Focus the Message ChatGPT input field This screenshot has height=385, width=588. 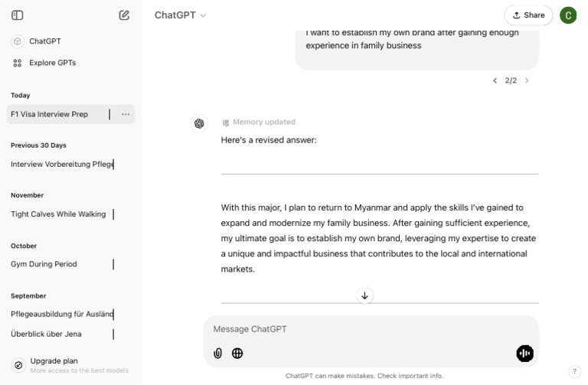point(360,329)
